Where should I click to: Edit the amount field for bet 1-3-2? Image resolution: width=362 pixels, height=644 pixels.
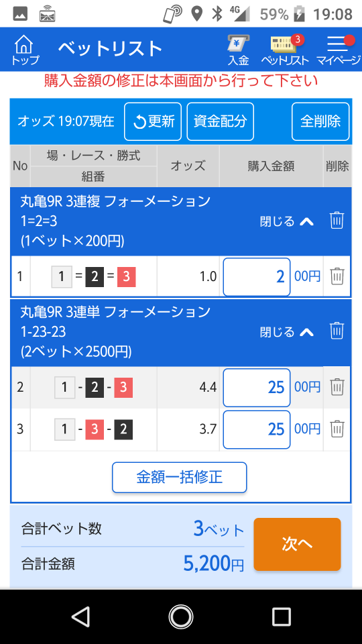point(257,429)
